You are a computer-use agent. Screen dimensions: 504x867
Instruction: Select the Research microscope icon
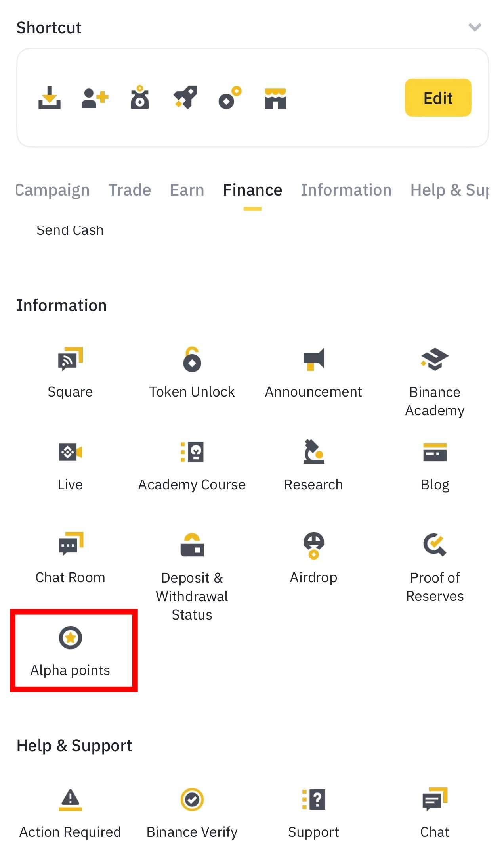[313, 454]
